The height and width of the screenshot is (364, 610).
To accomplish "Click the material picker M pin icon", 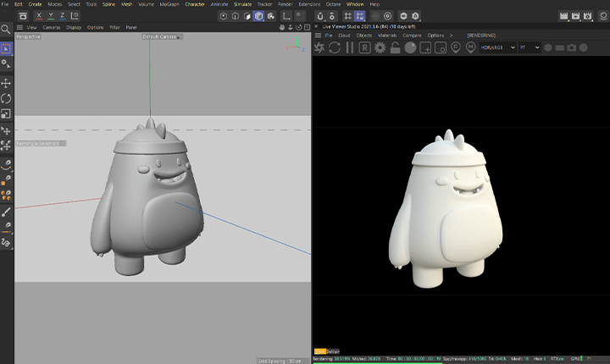I will coord(471,48).
